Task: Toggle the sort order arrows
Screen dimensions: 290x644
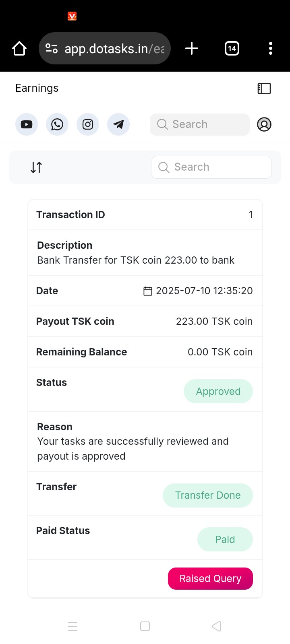Action: pyautogui.click(x=36, y=167)
